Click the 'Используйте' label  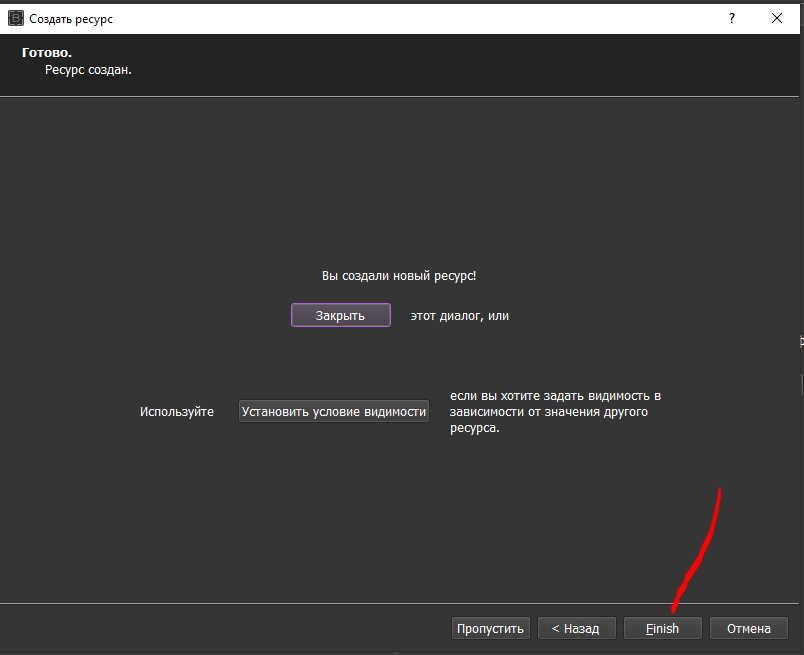coord(177,412)
